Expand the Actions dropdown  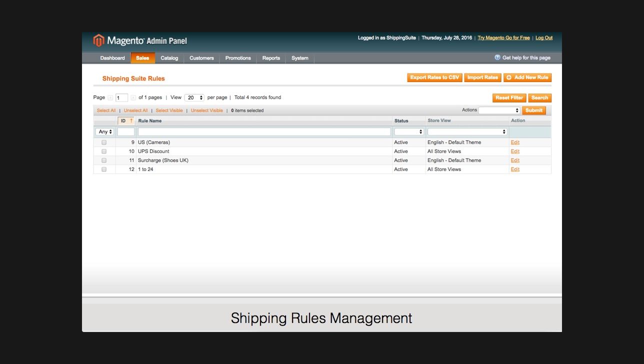[x=499, y=110]
